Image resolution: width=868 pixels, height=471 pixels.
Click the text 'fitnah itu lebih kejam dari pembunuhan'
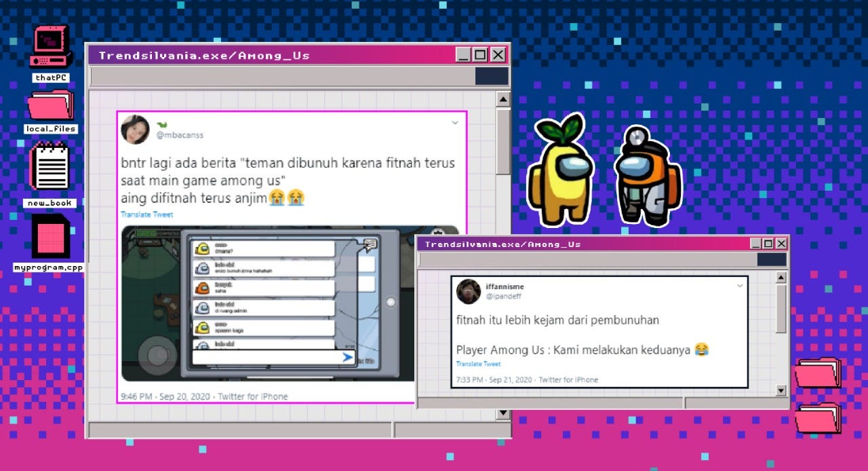tap(557, 320)
